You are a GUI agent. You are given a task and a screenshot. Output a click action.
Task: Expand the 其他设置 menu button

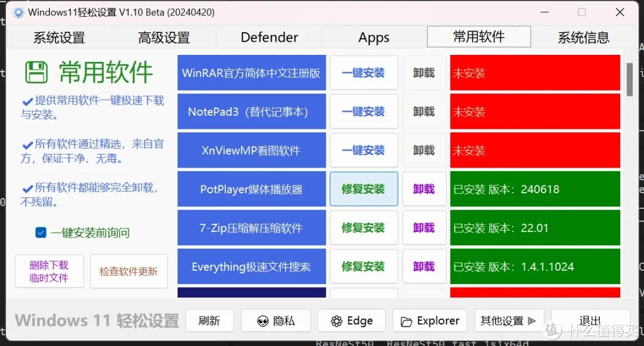(509, 320)
